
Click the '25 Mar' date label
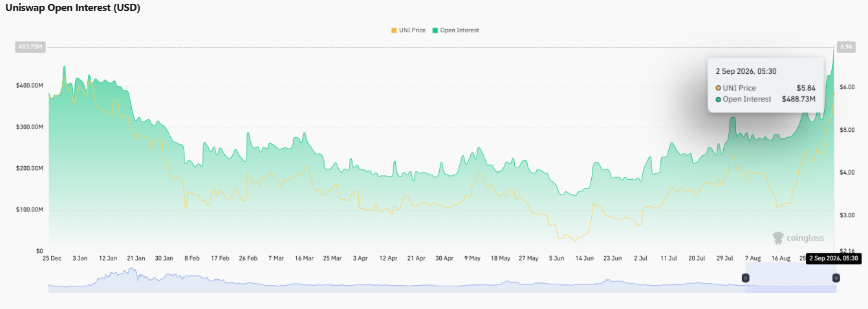[332, 258]
